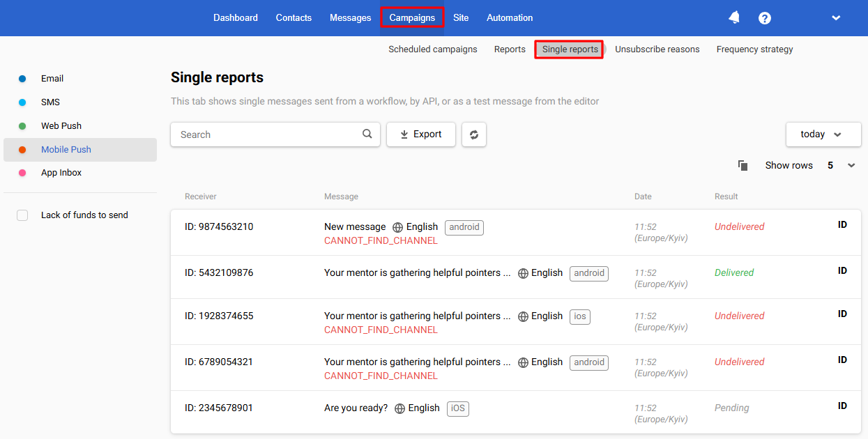Click ID icon for receiver 5432109876
Viewport: 868px width, 439px height.
tap(842, 271)
